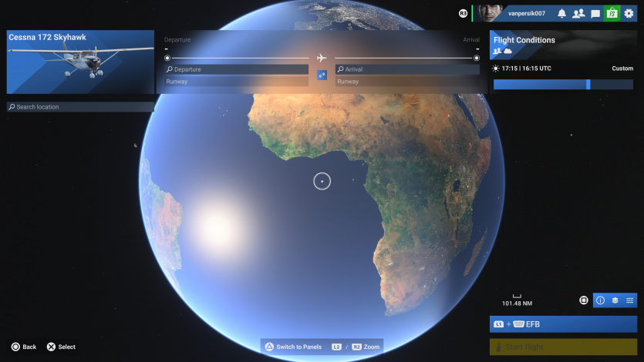Image resolution: width=644 pixels, height=362 pixels.
Task: Expand the arrival Runway selector
Action: coord(407,81)
